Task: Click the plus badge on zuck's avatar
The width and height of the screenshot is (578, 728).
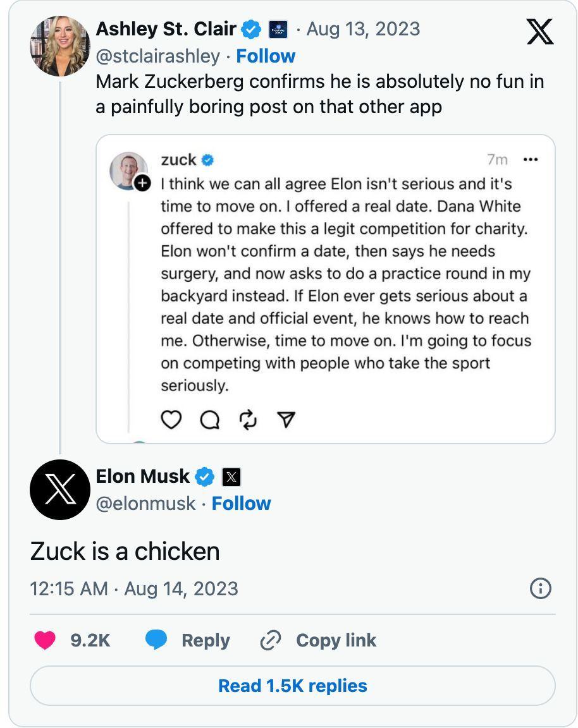Action: point(143,183)
